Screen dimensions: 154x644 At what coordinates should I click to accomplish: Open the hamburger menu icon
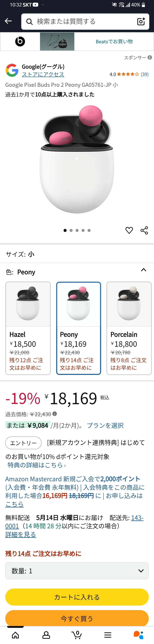108,635
